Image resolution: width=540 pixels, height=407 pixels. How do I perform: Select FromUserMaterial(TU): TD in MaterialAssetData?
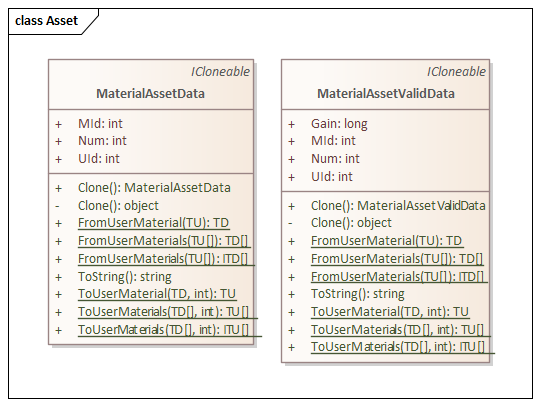pyautogui.click(x=154, y=223)
